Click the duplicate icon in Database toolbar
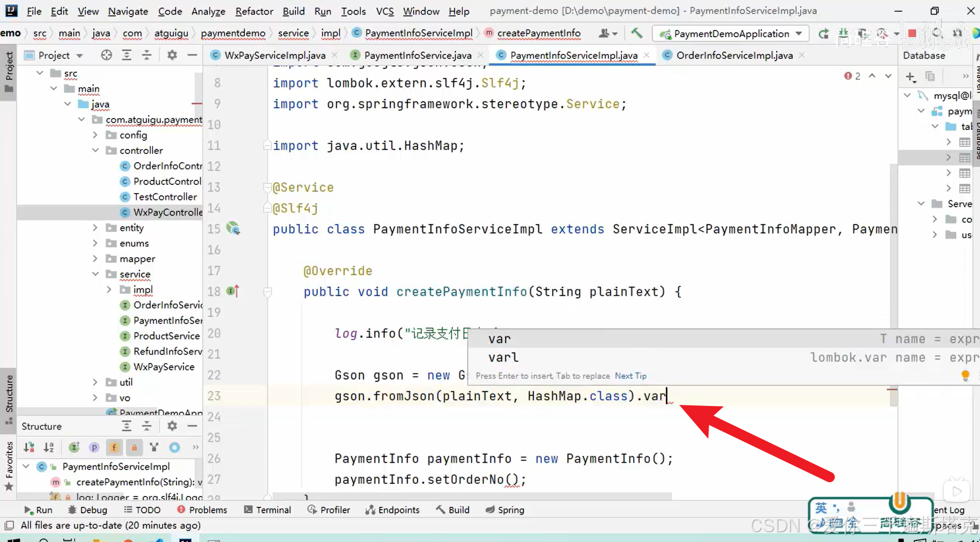This screenshot has width=980, height=542. pos(930,77)
